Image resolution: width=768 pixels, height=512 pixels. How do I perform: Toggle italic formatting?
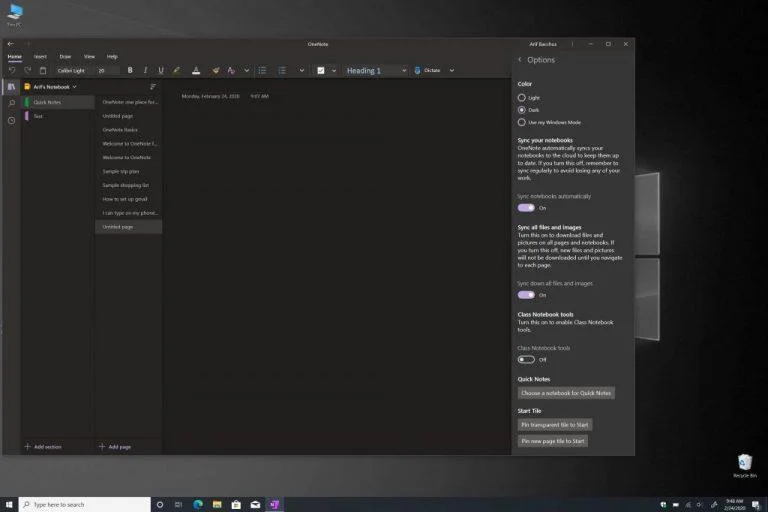145,71
